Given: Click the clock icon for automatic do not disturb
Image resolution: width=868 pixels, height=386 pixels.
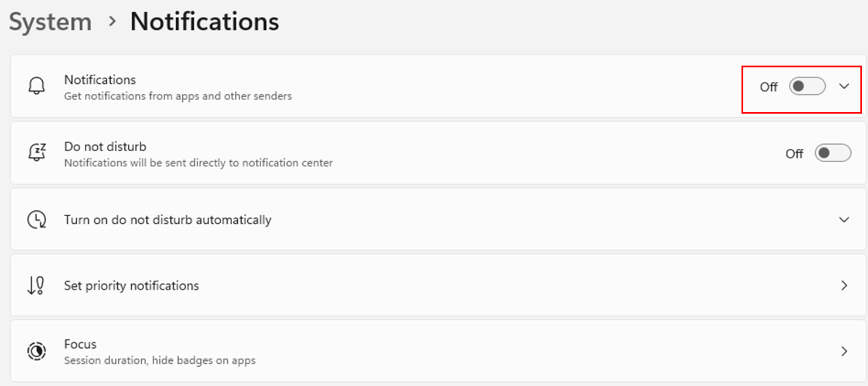Looking at the screenshot, I should click(36, 220).
